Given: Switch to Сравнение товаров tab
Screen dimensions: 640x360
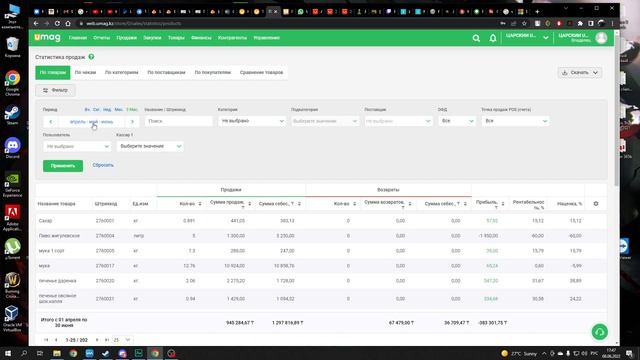Looking at the screenshot, I should (x=261, y=73).
